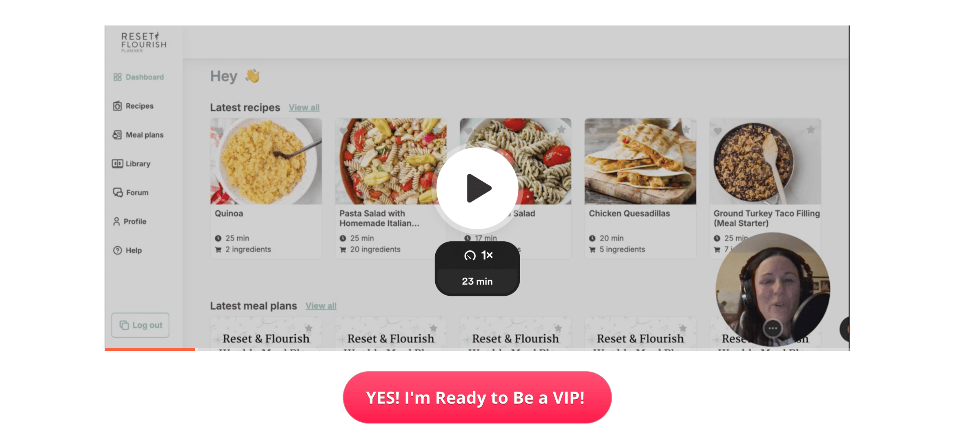Viewport: 980px width, 439px height.
Task: Open Meal plans in the sidebar
Action: click(138, 135)
